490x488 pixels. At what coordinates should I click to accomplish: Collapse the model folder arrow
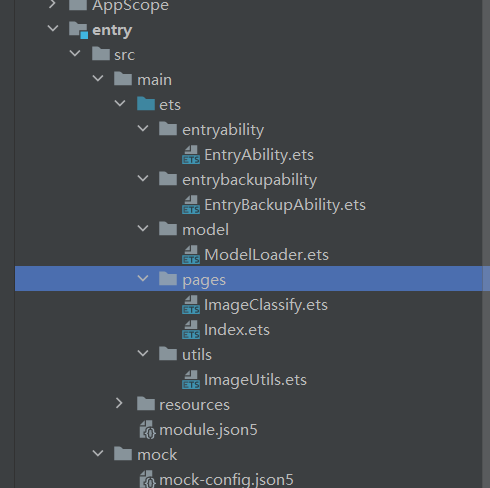coord(143,228)
